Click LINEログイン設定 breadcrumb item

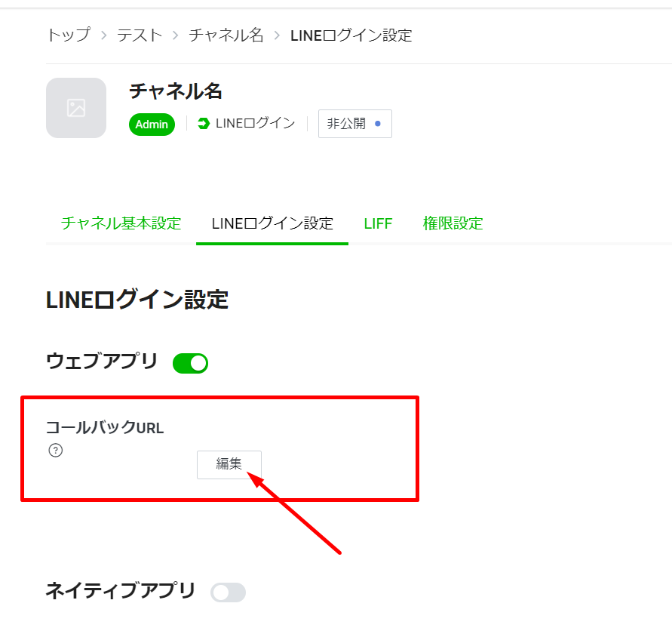tap(351, 35)
